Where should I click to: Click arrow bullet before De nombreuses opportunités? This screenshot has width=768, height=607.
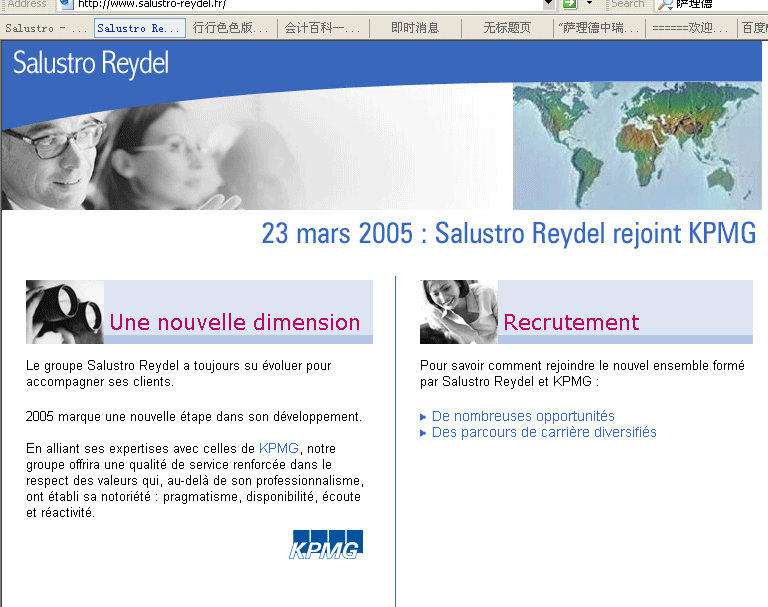424,417
